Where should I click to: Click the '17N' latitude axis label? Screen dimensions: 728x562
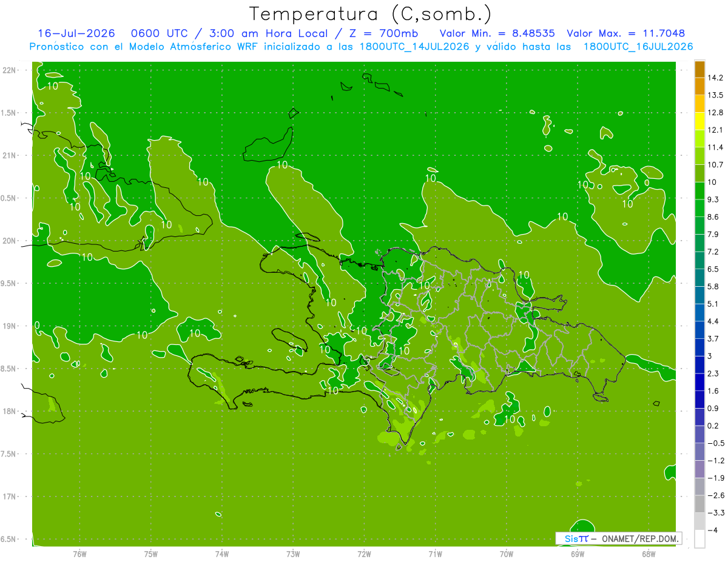pyautogui.click(x=9, y=497)
